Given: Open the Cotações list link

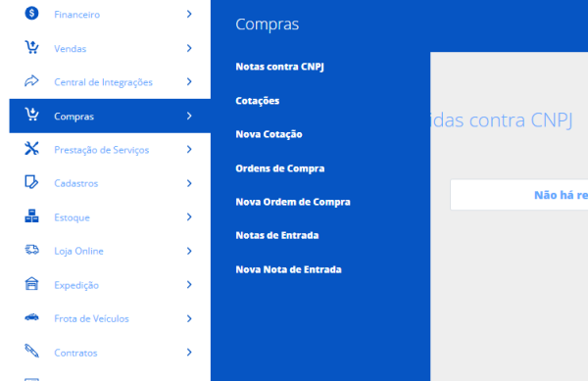Looking at the screenshot, I should [257, 101].
